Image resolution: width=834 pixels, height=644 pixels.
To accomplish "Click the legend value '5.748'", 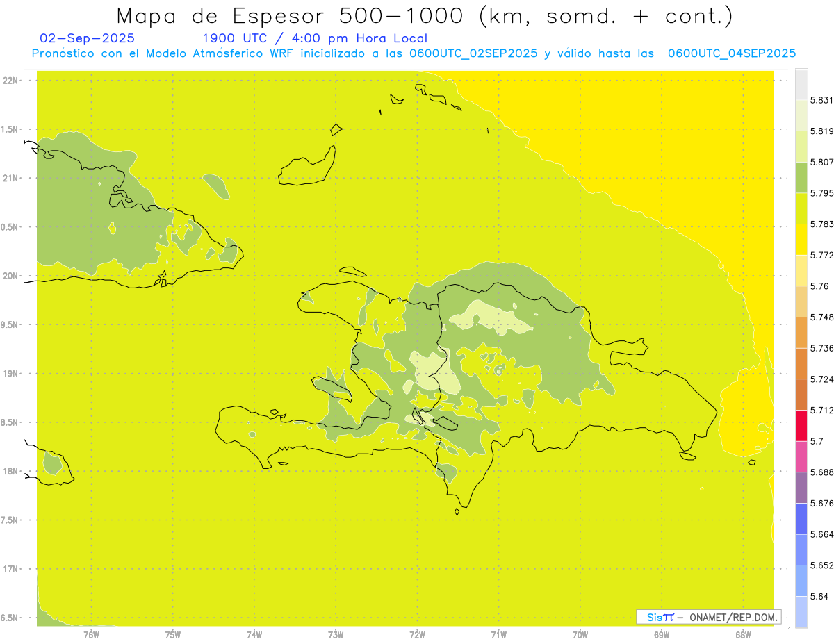I will pyautogui.click(x=821, y=317).
